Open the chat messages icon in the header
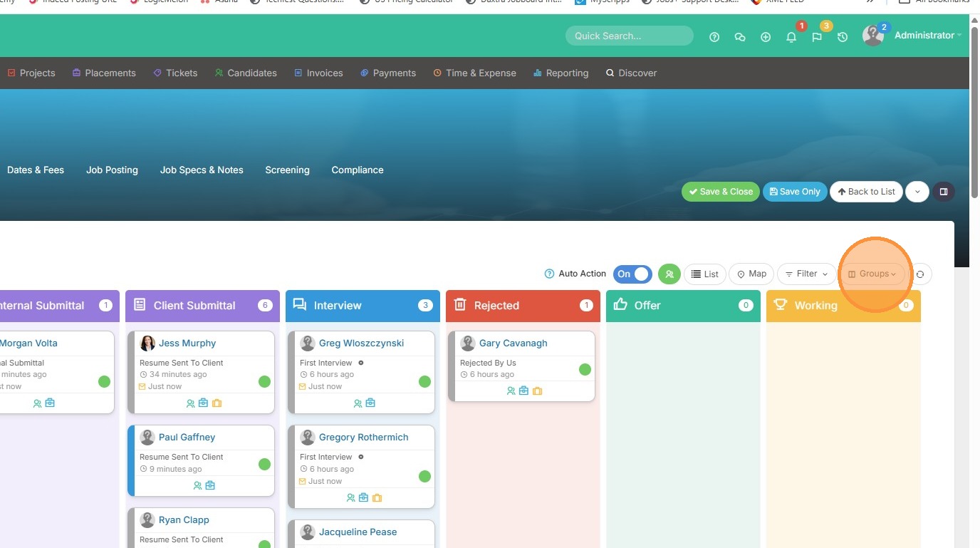Viewport: 980px width, 548px height. point(740,37)
